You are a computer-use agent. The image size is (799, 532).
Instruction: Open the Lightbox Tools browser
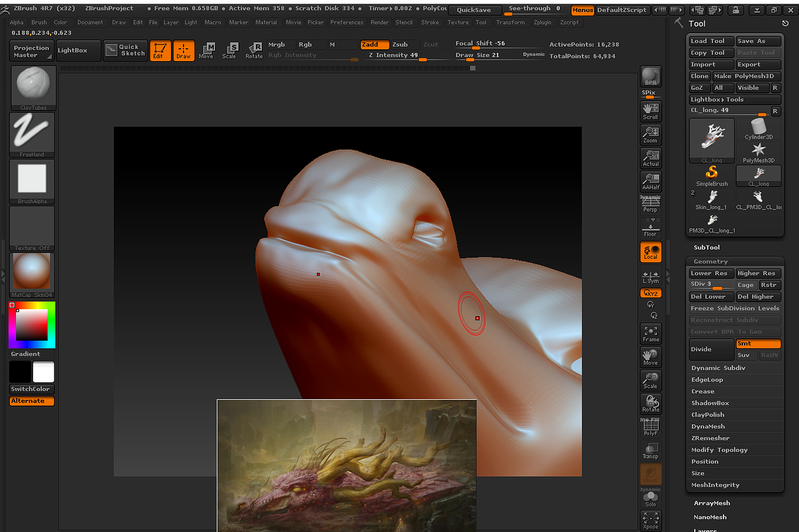click(x=735, y=99)
